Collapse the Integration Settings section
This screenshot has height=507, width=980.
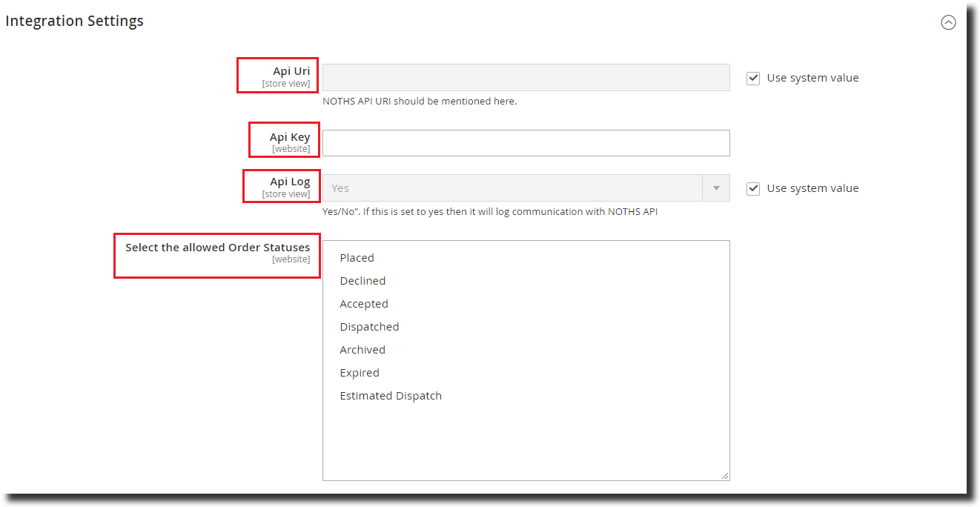949,22
